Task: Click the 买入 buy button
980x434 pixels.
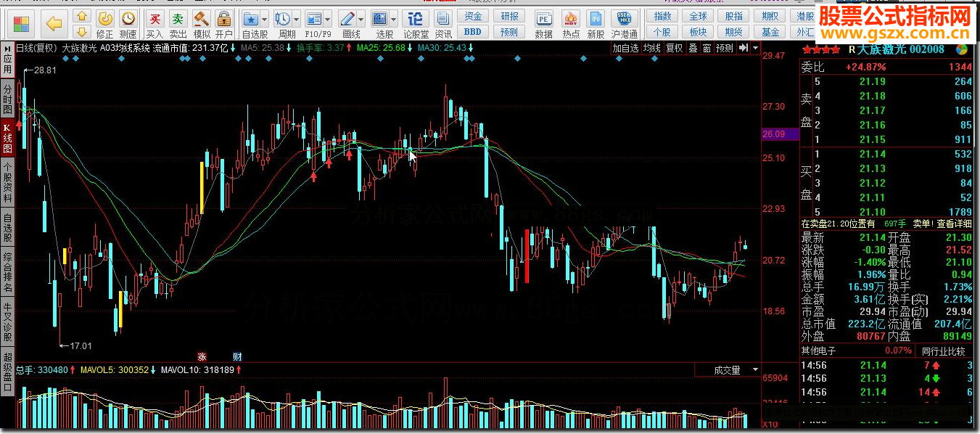Action: [155, 24]
